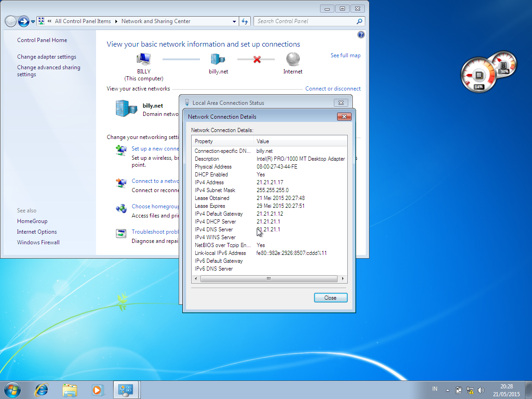
Task: Click the Connect to a network icon
Action: click(121, 183)
